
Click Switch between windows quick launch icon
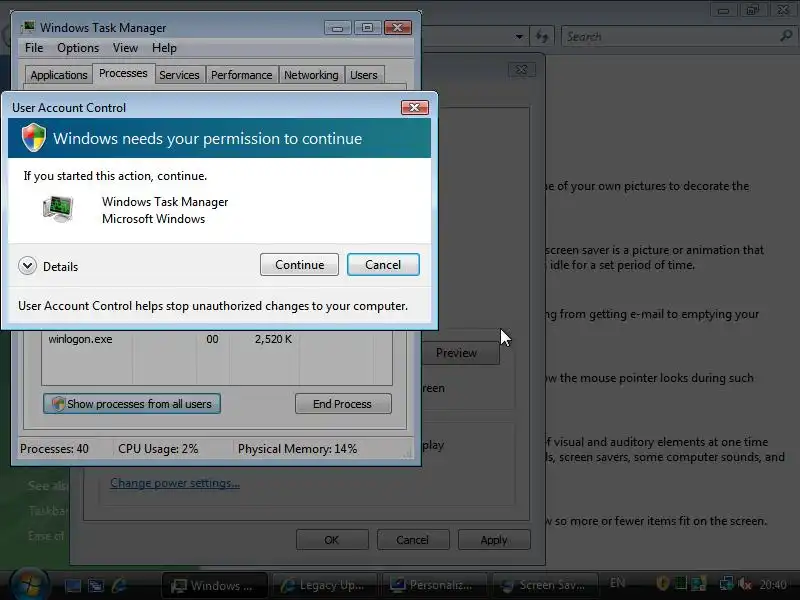[95, 585]
